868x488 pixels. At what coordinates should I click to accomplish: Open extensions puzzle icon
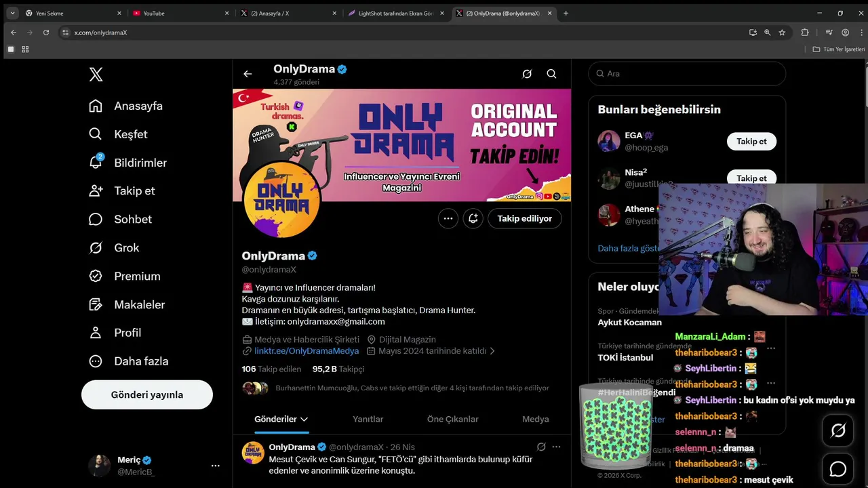click(805, 32)
